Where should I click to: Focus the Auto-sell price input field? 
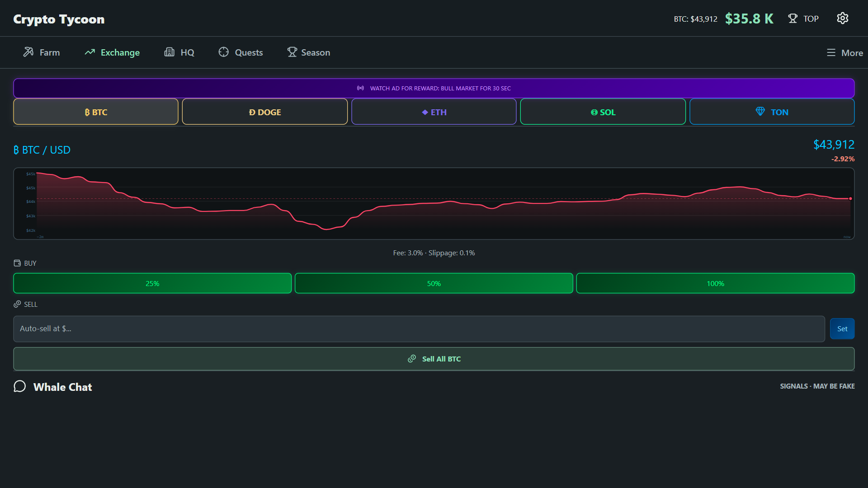pyautogui.click(x=419, y=328)
